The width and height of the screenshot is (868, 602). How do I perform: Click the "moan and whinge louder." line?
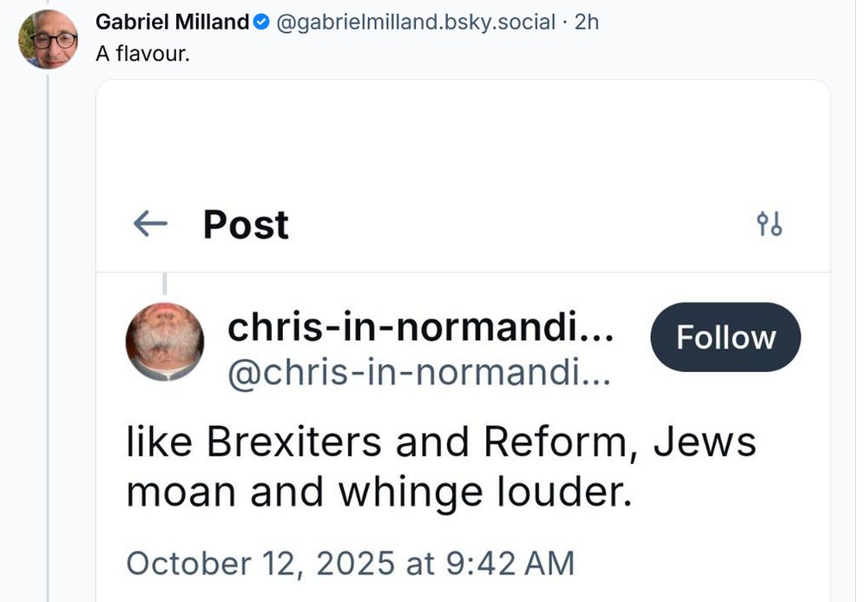[x=376, y=493]
